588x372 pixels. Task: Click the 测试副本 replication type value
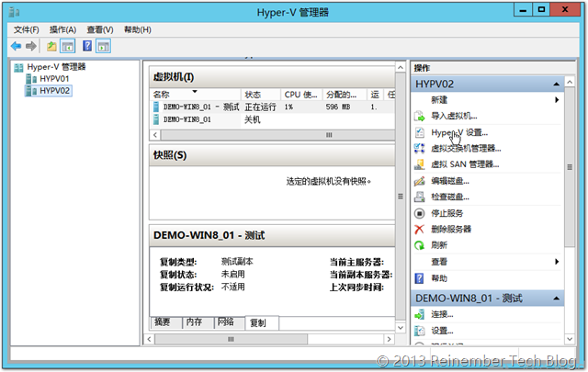click(x=237, y=262)
